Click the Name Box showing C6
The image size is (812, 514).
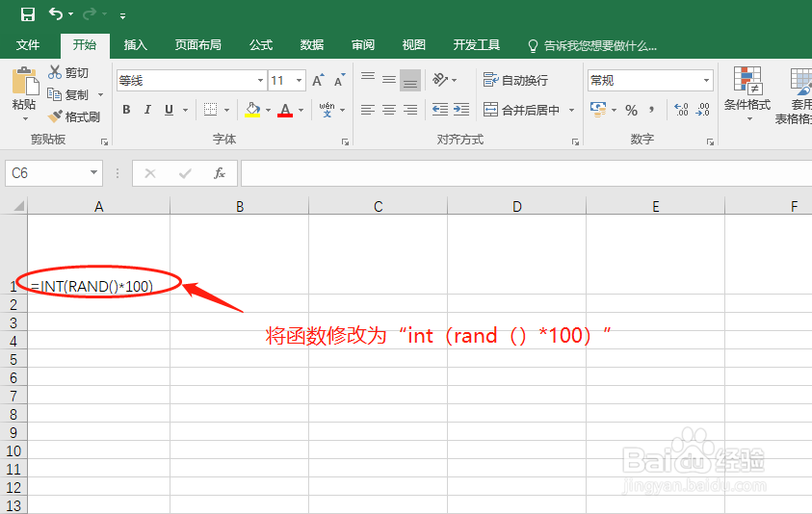point(54,173)
